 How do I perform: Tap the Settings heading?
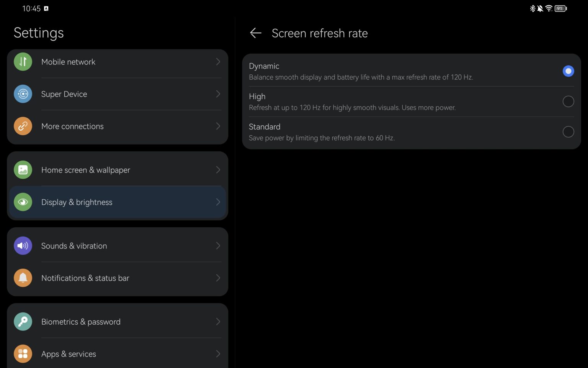[39, 33]
